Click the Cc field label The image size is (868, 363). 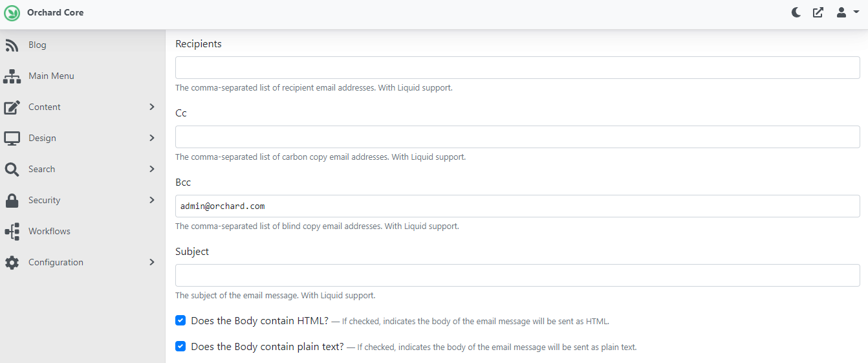point(181,113)
